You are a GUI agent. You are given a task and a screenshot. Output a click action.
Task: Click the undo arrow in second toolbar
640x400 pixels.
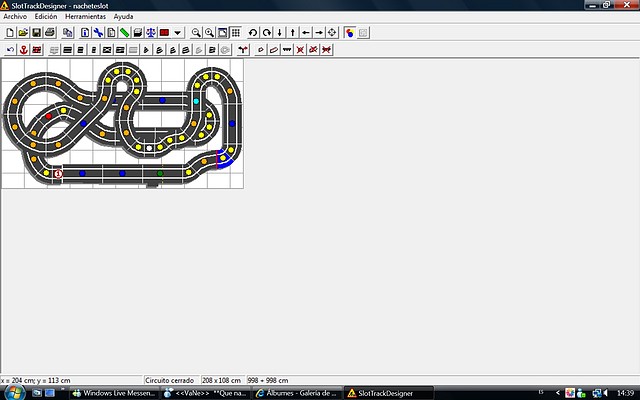click(x=11, y=50)
